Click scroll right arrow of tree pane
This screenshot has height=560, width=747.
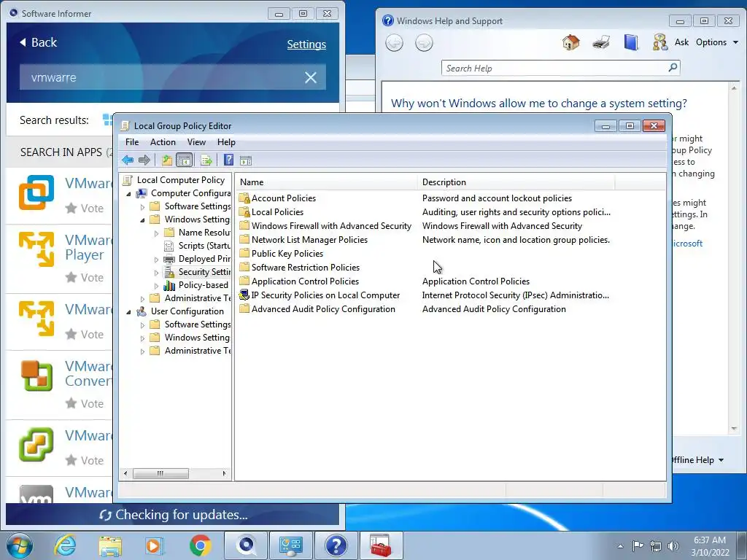pos(225,473)
